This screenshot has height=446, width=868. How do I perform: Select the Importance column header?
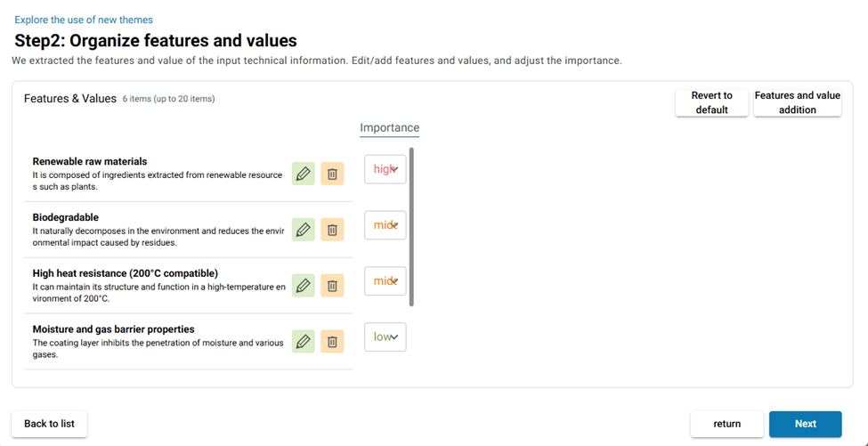pos(390,128)
